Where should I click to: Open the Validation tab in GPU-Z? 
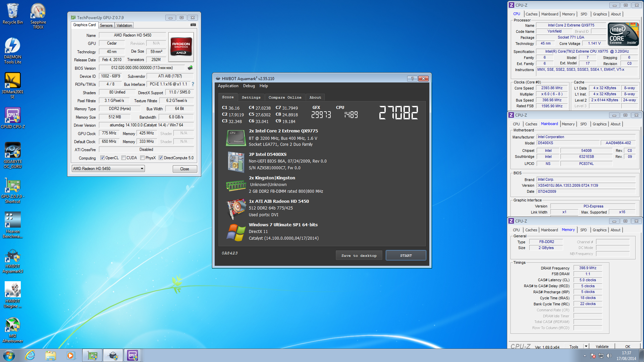124,25
